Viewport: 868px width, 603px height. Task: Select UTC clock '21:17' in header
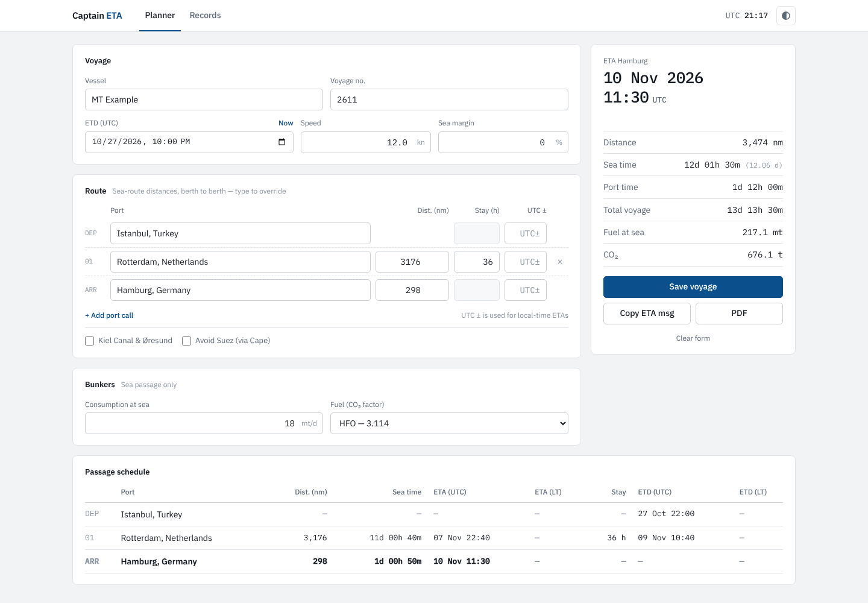point(756,16)
